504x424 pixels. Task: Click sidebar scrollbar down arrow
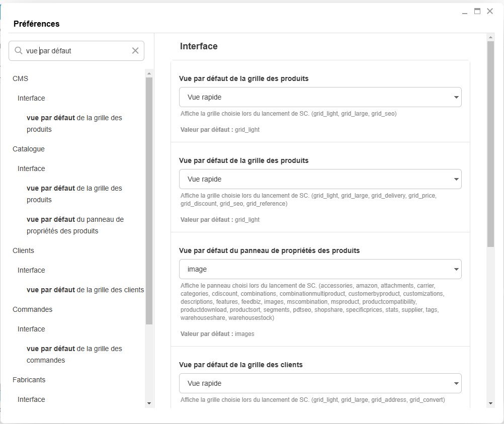[x=149, y=403]
